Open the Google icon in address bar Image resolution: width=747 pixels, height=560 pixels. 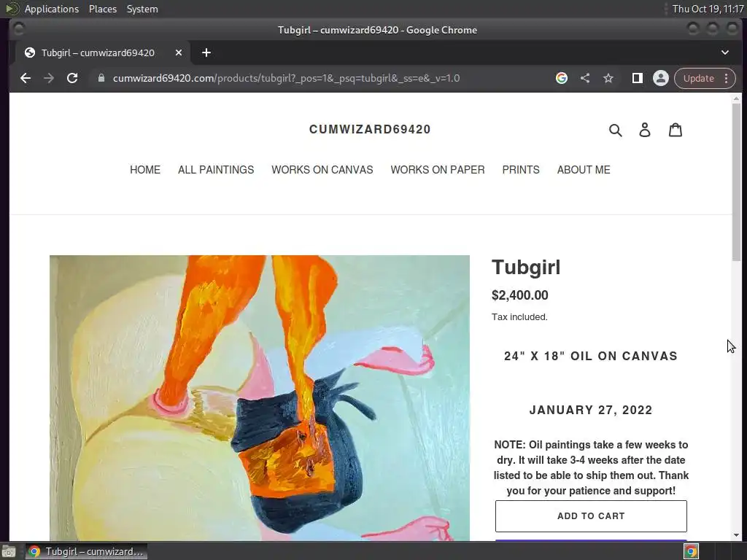pyautogui.click(x=562, y=78)
